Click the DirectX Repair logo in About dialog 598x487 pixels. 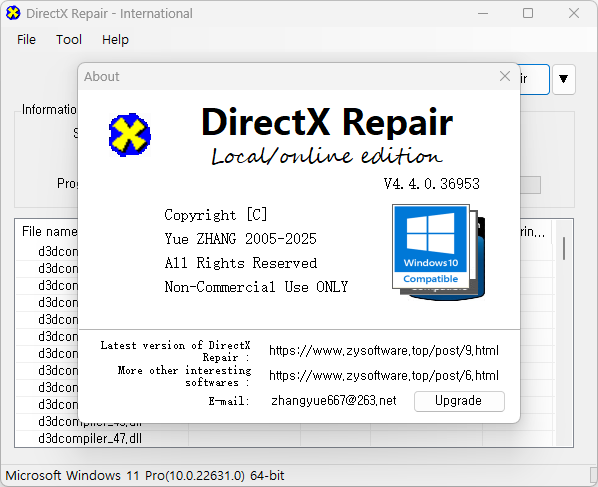tap(130, 135)
